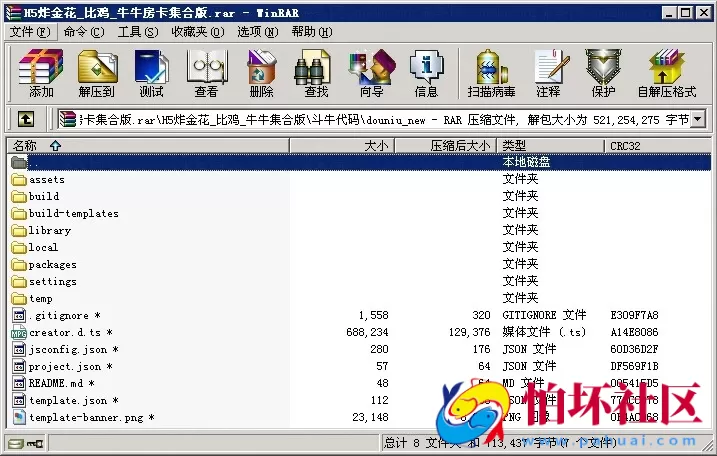The width and height of the screenshot is (717, 456).
Task: Click the key icon in status bar
Action: (35, 443)
